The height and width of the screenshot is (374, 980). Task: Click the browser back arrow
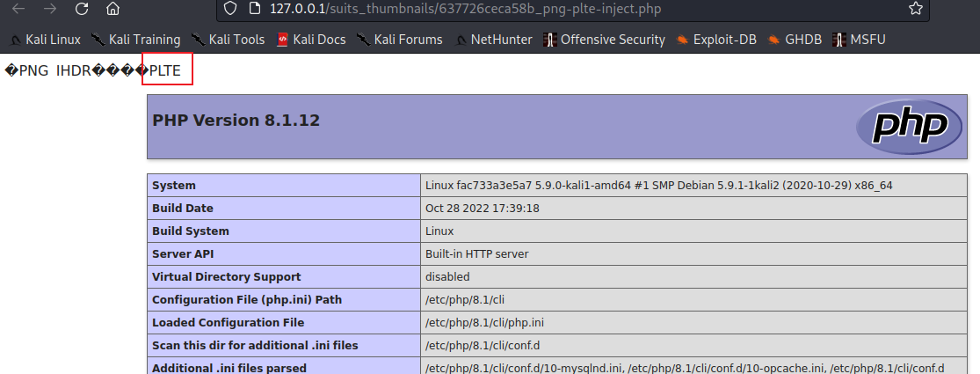(18, 9)
